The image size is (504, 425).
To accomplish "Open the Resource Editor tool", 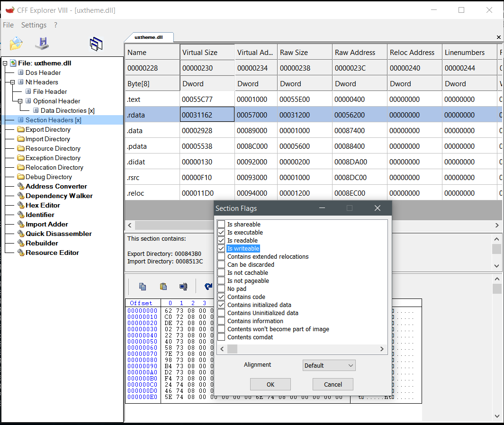I will tap(52, 253).
